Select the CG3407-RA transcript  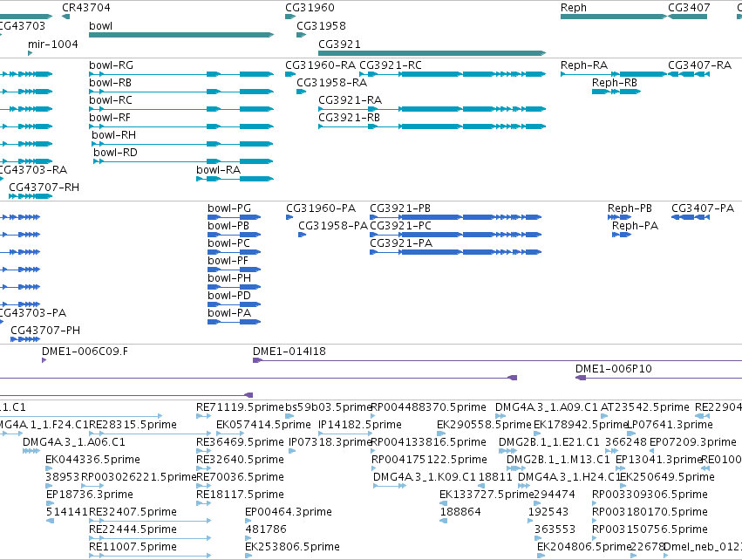click(x=689, y=74)
